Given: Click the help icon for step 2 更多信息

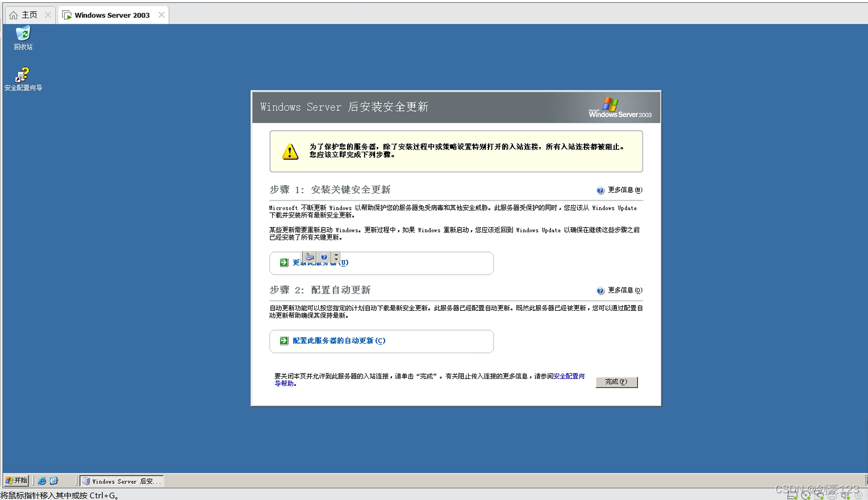Looking at the screenshot, I should (600, 291).
